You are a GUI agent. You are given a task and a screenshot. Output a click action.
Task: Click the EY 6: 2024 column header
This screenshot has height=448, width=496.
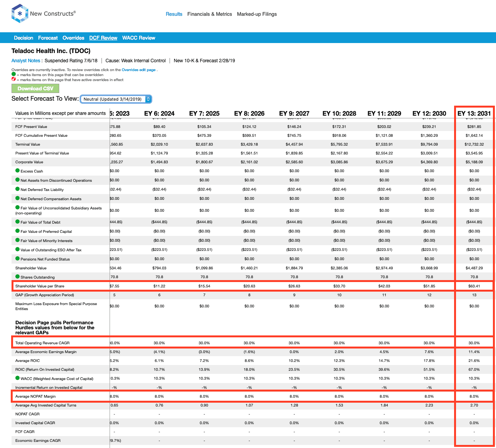[159, 113]
